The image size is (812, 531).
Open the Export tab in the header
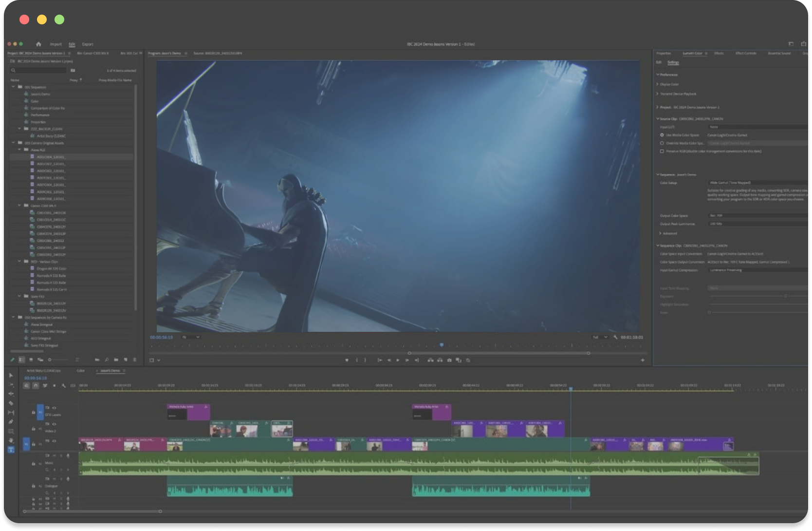coord(88,44)
